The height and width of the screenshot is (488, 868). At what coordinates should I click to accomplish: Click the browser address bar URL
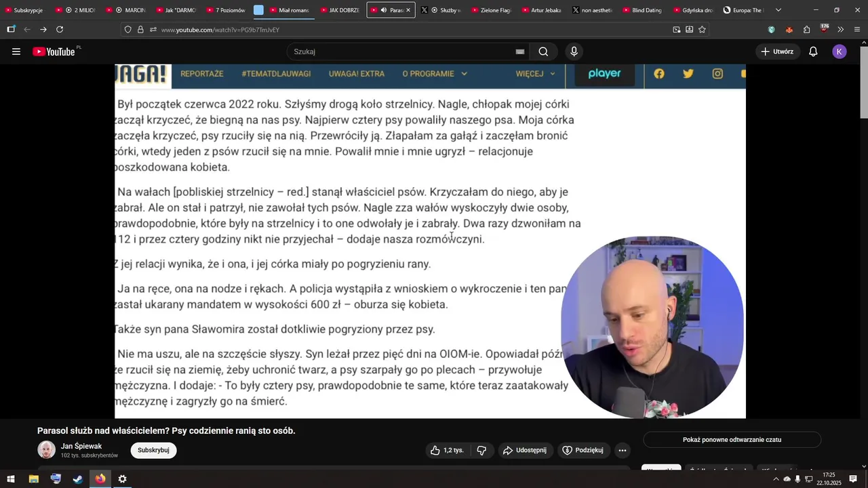click(x=220, y=30)
